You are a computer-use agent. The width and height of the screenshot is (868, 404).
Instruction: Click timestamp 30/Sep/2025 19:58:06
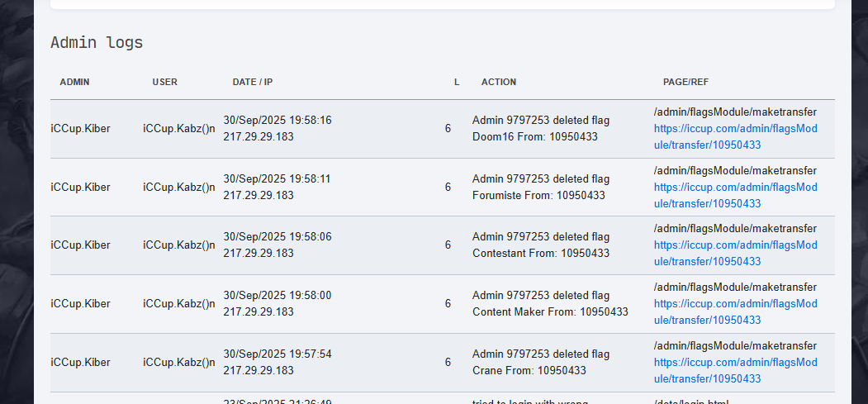coord(277,237)
